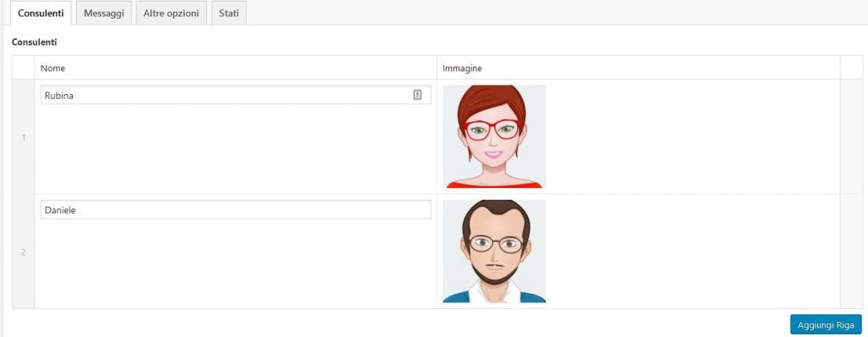Select Daniele's bearded avatar image

pos(494,251)
